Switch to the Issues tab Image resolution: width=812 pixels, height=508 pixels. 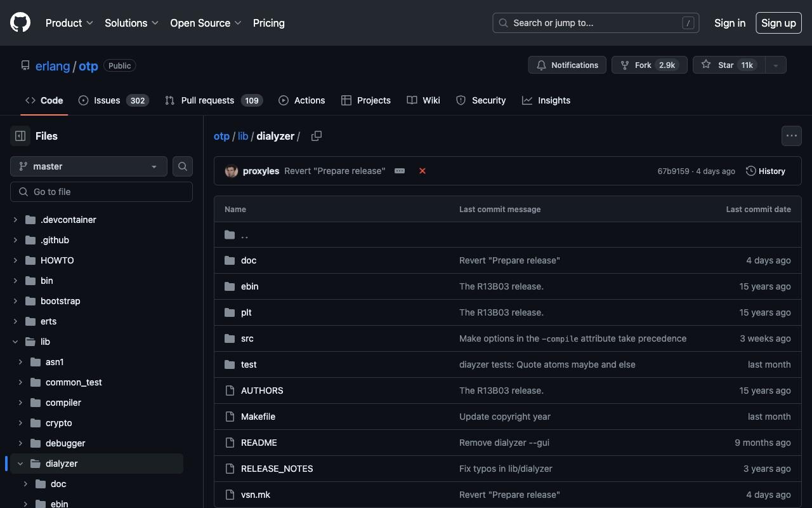114,100
